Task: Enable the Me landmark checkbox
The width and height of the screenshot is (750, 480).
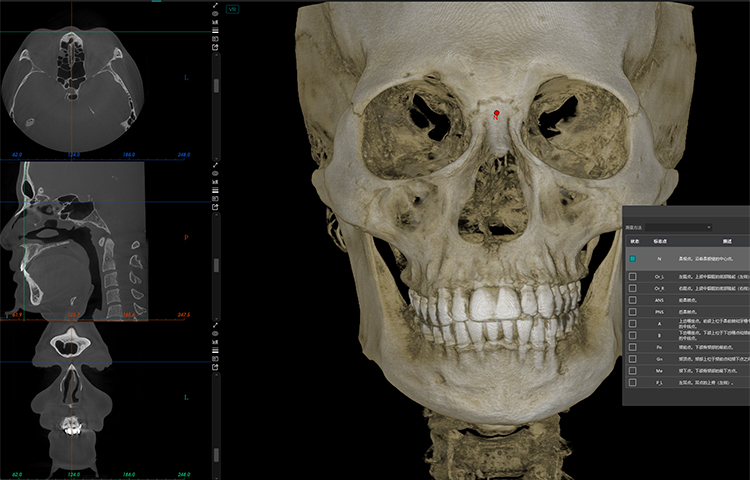Action: 633,369
